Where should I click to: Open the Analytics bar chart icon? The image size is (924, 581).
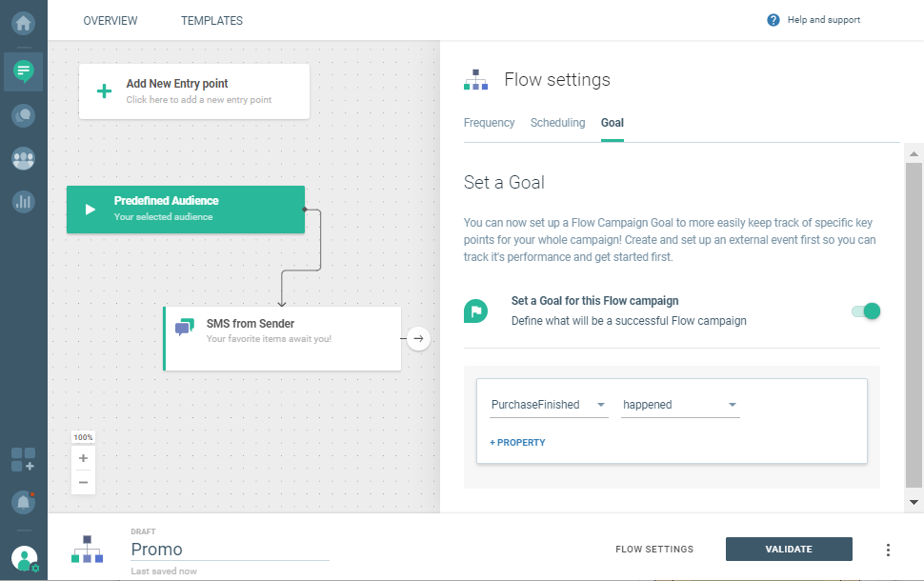23,201
